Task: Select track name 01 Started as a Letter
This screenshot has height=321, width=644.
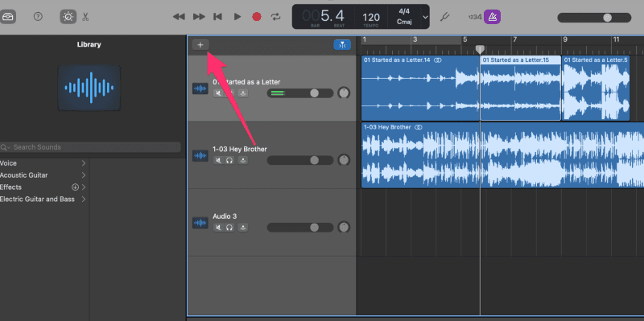Action: coord(246,82)
